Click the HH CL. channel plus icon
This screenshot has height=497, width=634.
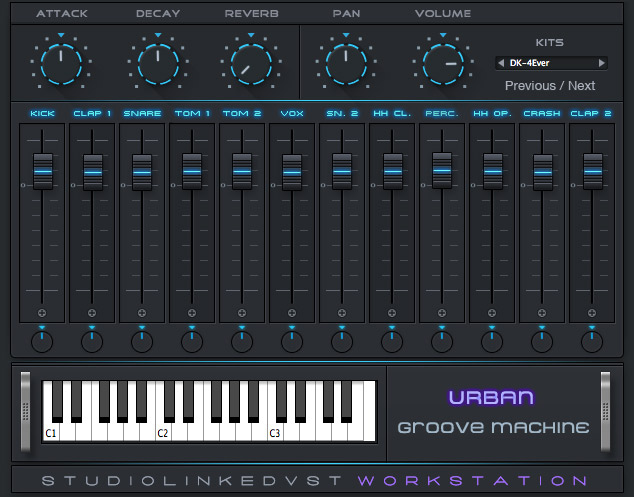point(392,313)
